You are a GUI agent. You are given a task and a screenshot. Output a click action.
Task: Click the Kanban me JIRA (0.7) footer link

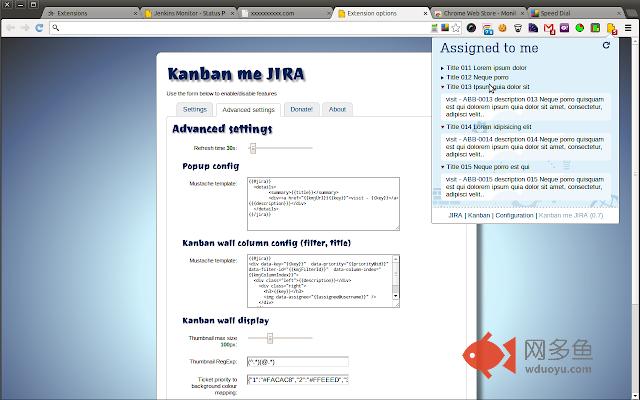click(x=571, y=215)
